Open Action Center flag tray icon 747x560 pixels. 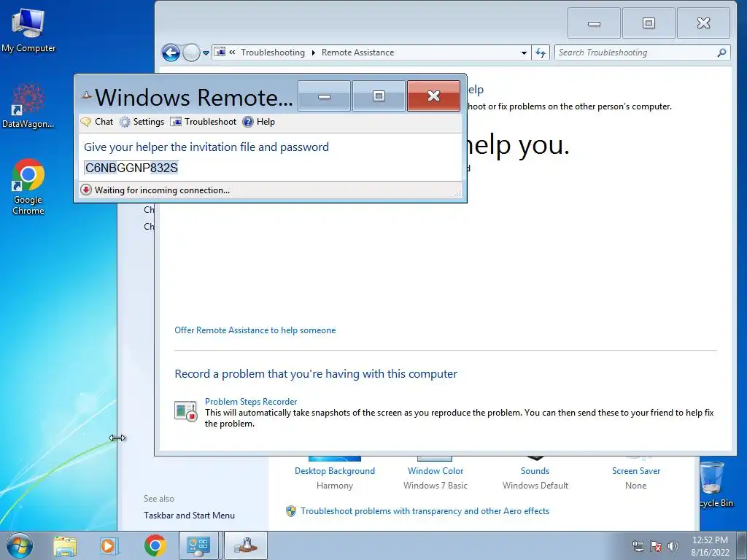tap(656, 546)
